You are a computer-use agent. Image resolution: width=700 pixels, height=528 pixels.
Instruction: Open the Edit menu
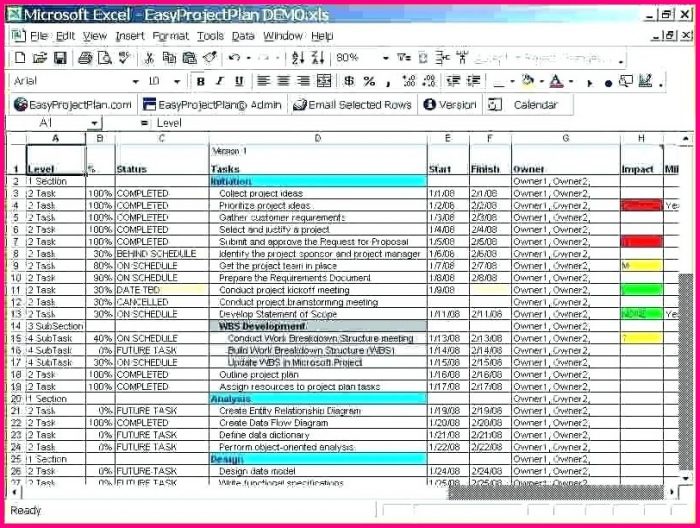pyautogui.click(x=65, y=36)
